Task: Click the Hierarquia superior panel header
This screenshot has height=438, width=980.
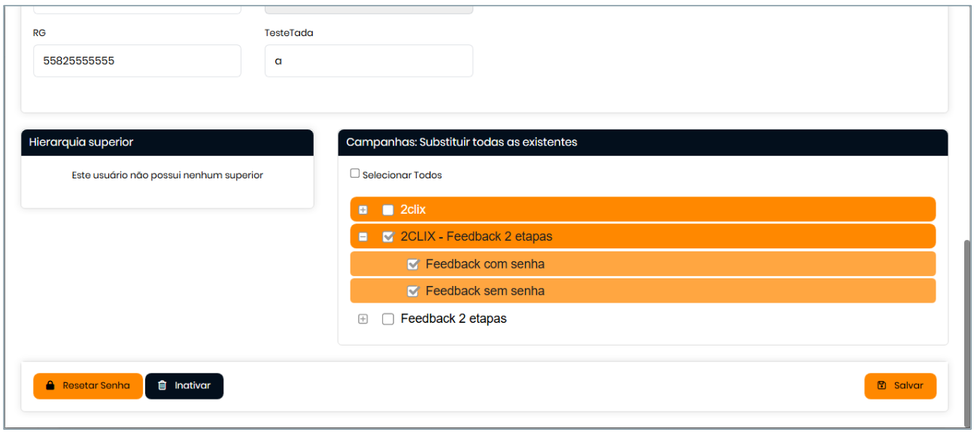Action: [167, 142]
